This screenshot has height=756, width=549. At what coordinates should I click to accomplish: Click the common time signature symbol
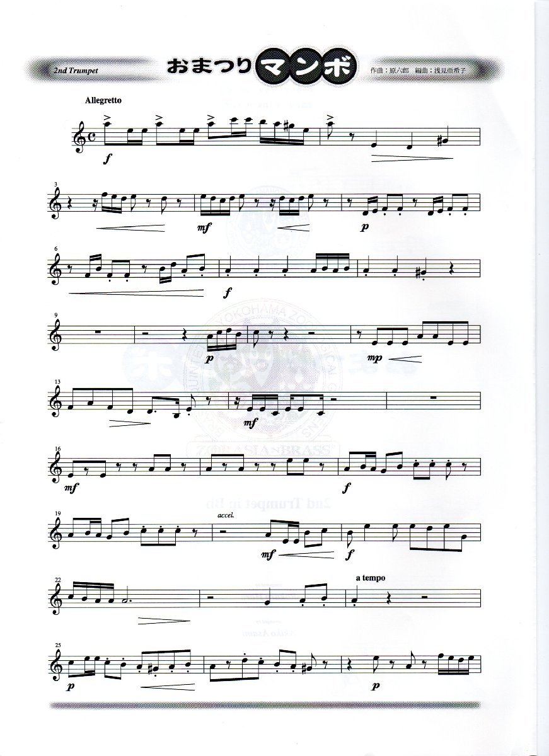tap(93, 136)
